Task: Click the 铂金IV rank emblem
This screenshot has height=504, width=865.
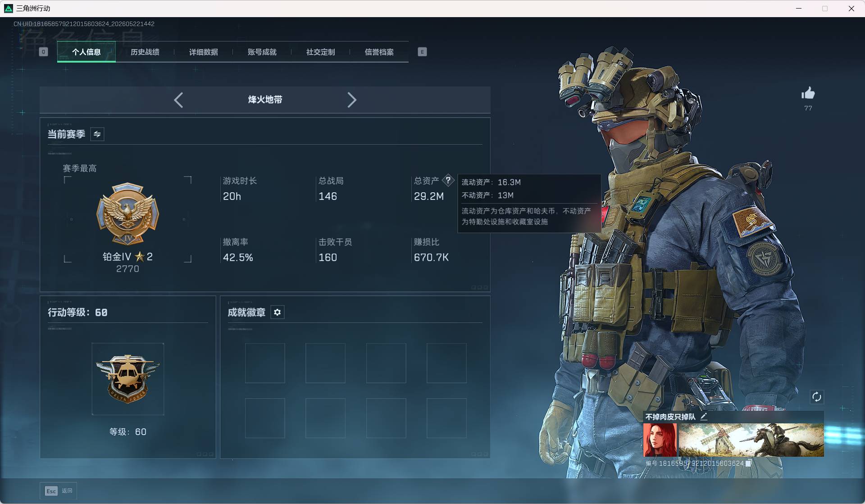Action: tap(128, 213)
